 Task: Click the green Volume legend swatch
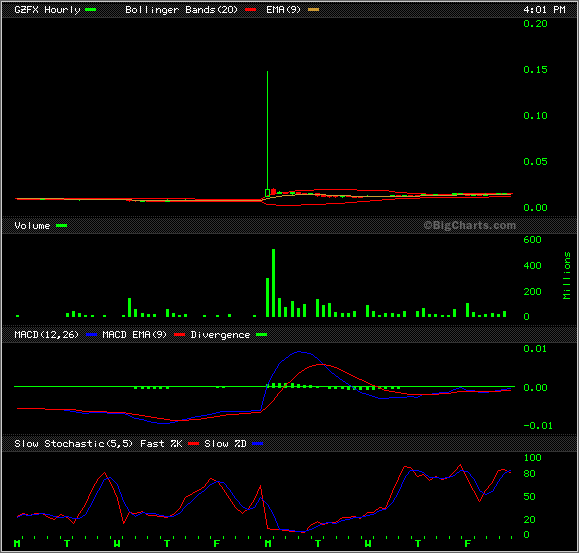point(61,226)
